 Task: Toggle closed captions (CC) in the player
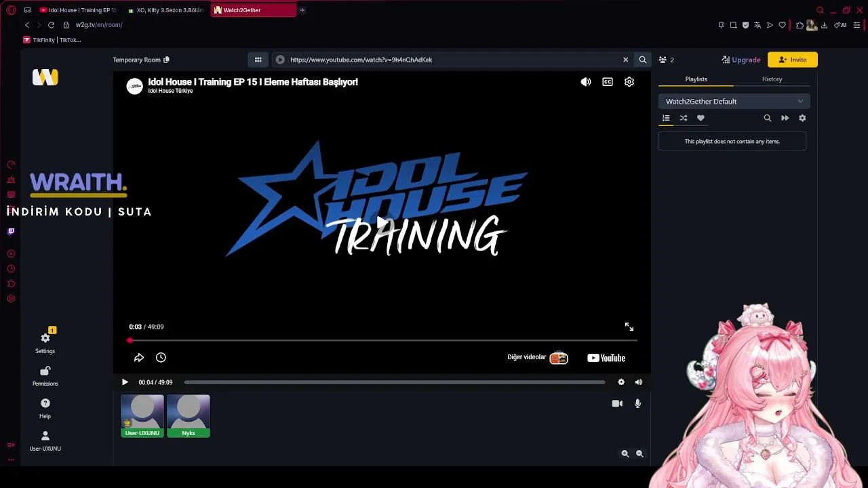tap(608, 82)
